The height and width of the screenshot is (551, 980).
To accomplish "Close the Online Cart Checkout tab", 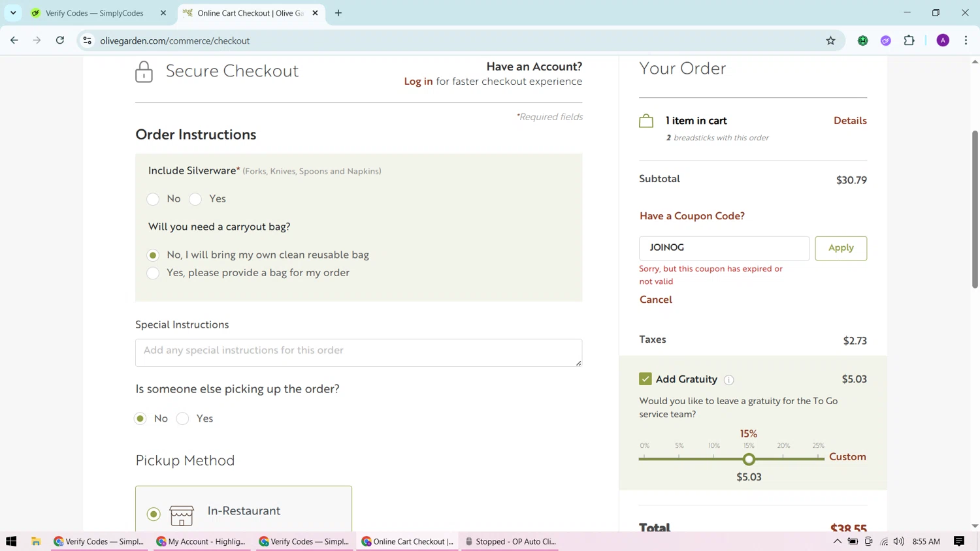I will (x=315, y=13).
